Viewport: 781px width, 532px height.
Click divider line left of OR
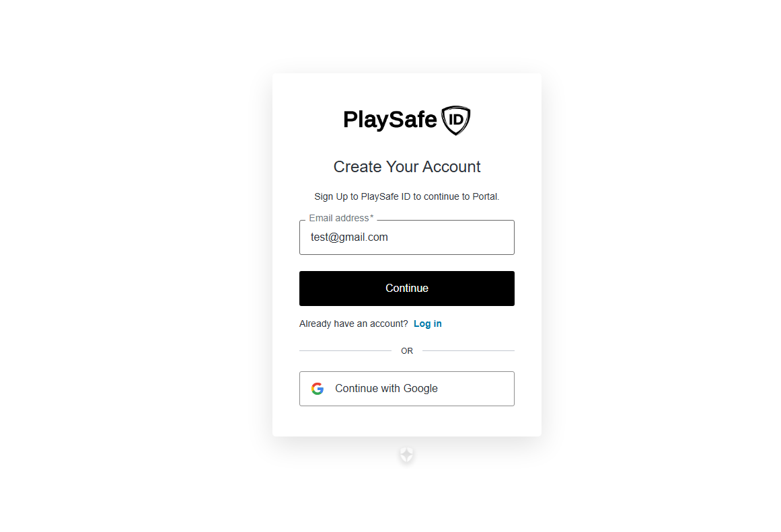click(x=345, y=350)
